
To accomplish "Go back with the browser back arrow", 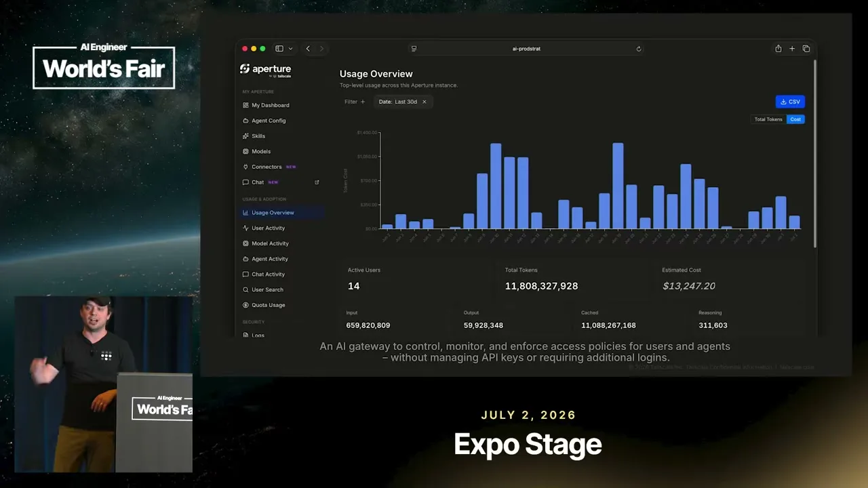I will tap(308, 49).
